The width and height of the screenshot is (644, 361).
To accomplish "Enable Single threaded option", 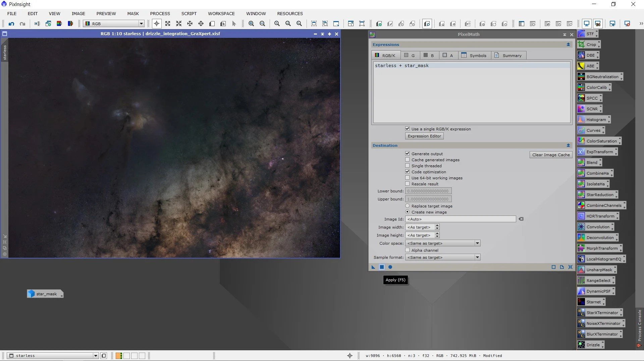I will pyautogui.click(x=423, y=166).
